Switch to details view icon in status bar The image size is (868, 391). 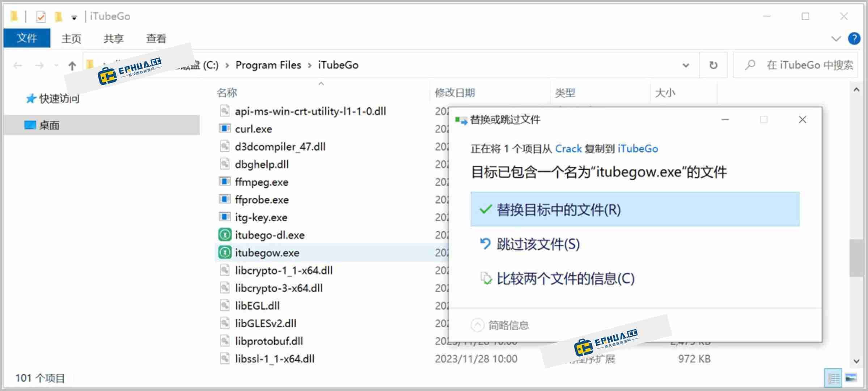pos(833,378)
